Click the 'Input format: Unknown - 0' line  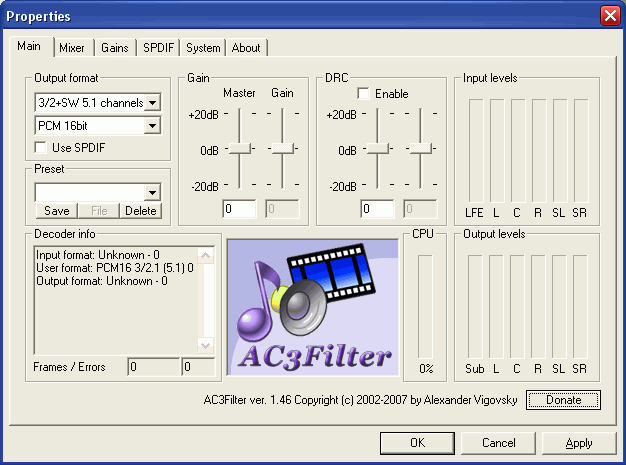click(x=98, y=255)
